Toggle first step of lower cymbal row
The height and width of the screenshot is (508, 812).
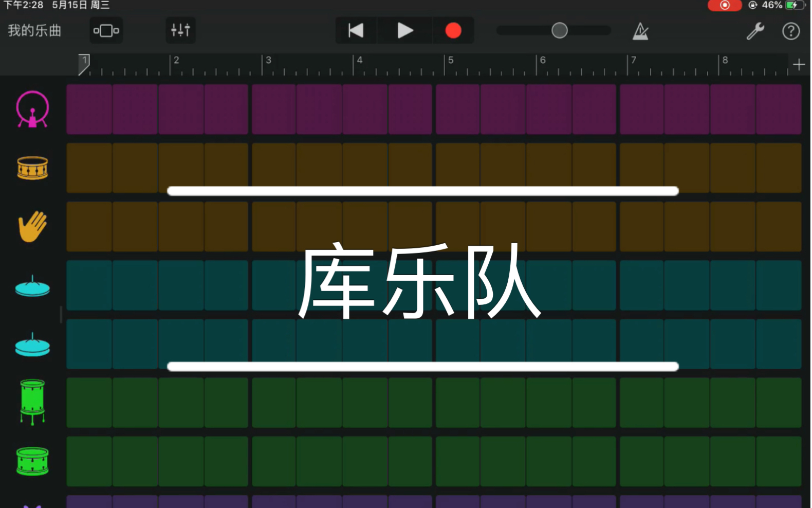point(89,344)
